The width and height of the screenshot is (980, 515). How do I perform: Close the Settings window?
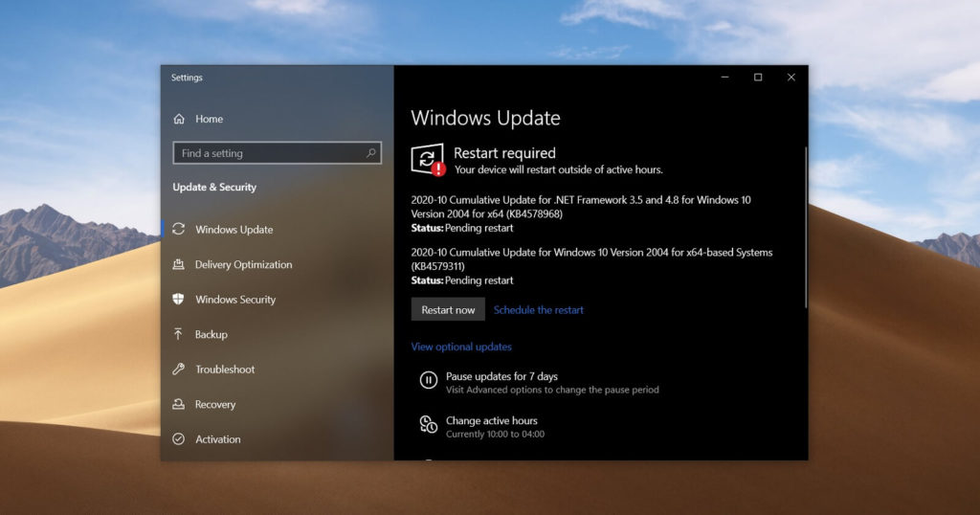point(791,77)
